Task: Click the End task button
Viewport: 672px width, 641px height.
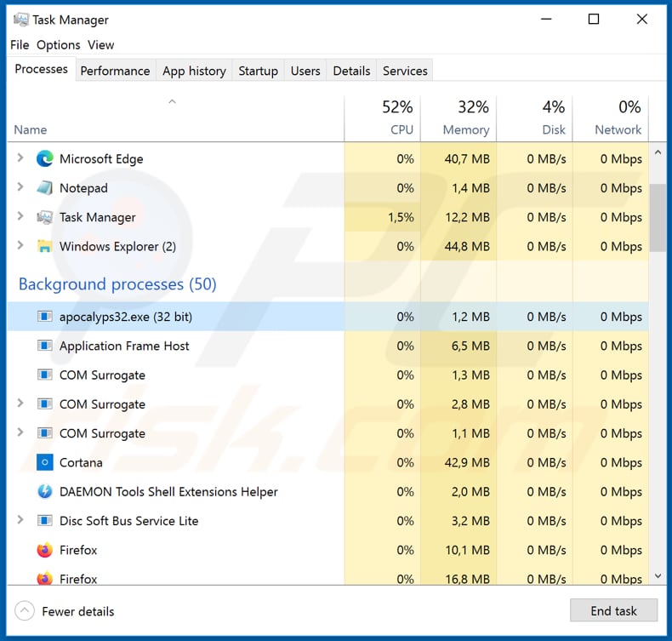Action: coord(613,610)
